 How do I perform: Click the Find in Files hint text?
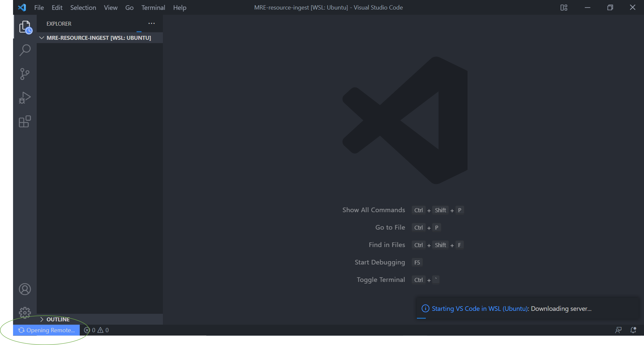(387, 245)
